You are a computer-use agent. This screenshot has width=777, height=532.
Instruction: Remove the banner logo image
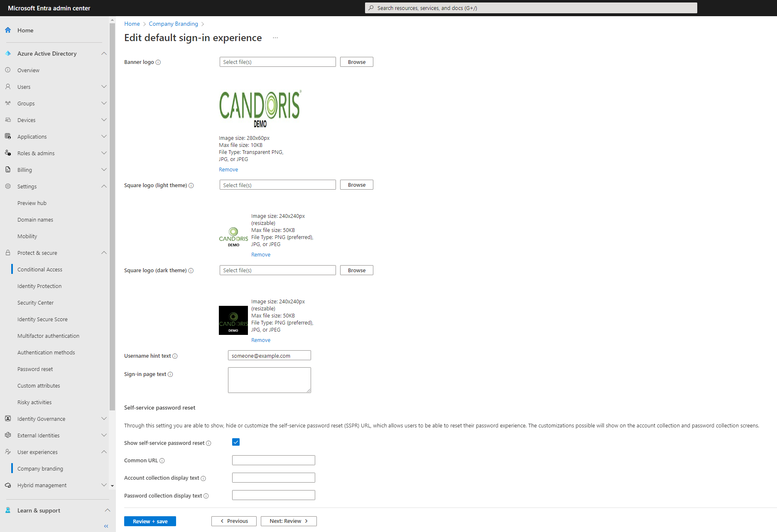point(228,170)
